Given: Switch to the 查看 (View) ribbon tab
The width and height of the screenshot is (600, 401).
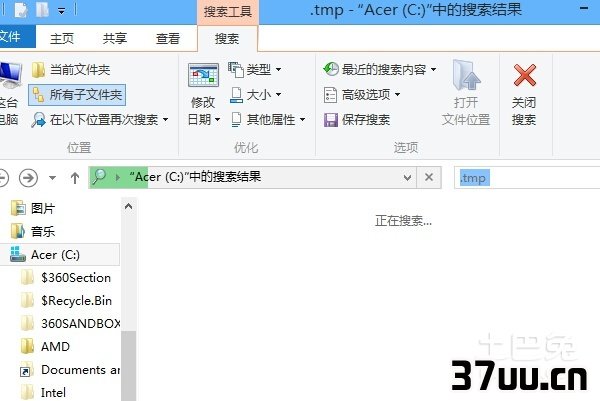Looking at the screenshot, I should coord(168,38).
